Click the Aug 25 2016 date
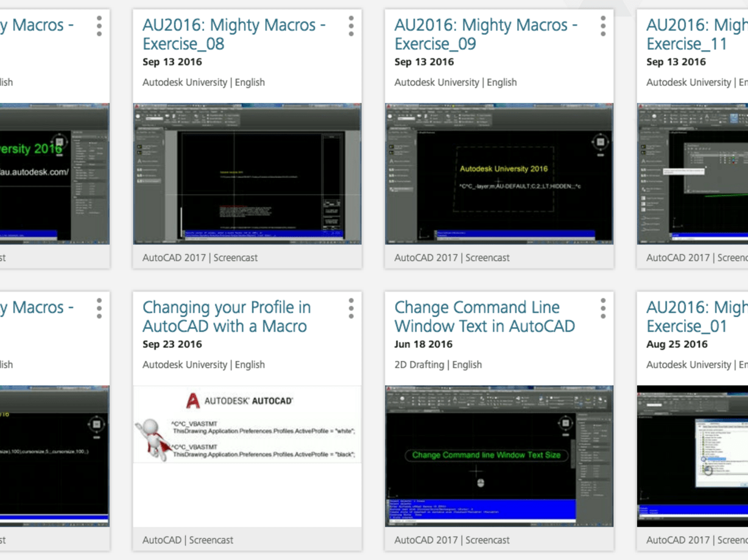This screenshot has width=748, height=560. pyautogui.click(x=677, y=344)
